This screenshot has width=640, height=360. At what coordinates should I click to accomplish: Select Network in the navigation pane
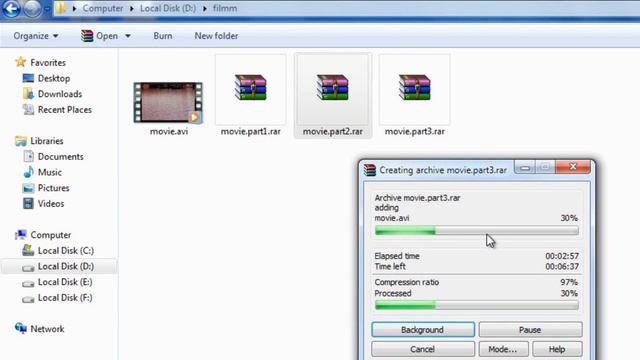click(x=47, y=329)
